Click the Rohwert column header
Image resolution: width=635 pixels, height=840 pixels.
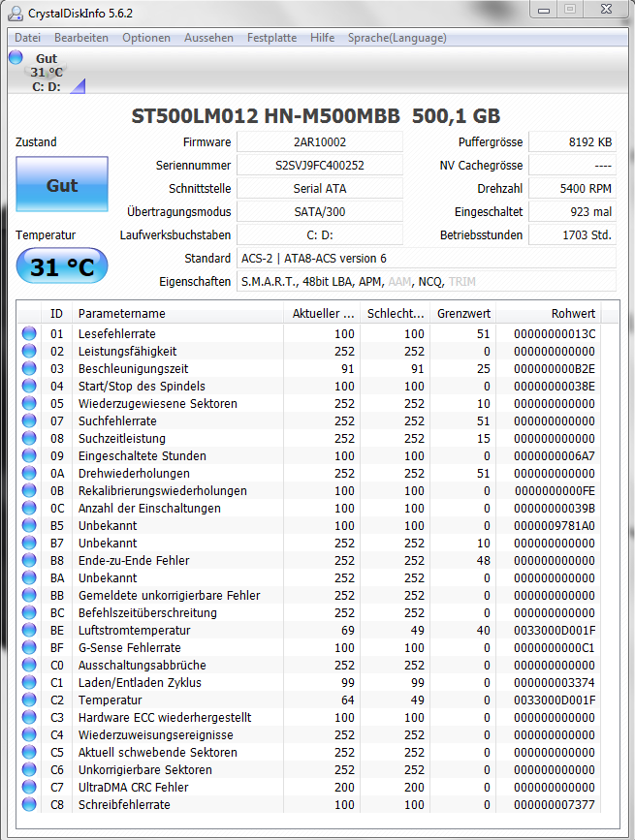(549, 313)
